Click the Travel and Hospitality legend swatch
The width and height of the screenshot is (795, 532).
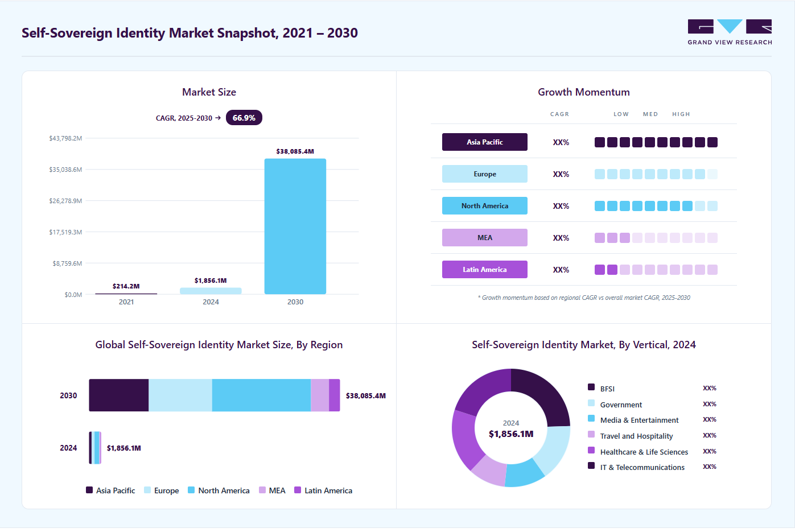click(591, 435)
